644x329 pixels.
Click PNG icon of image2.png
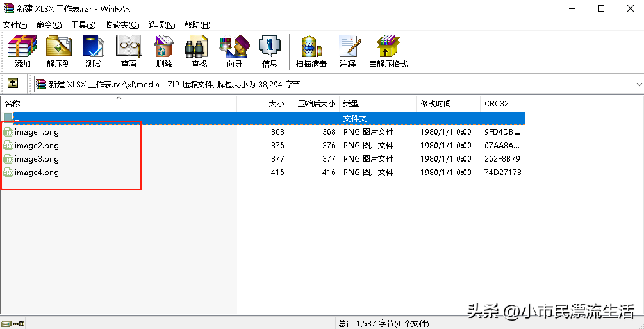8,145
